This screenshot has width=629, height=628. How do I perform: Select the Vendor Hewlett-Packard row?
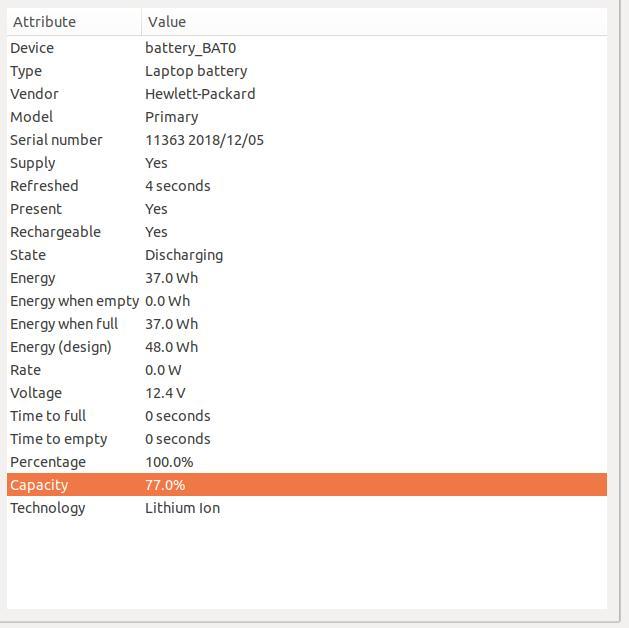[x=307, y=94]
